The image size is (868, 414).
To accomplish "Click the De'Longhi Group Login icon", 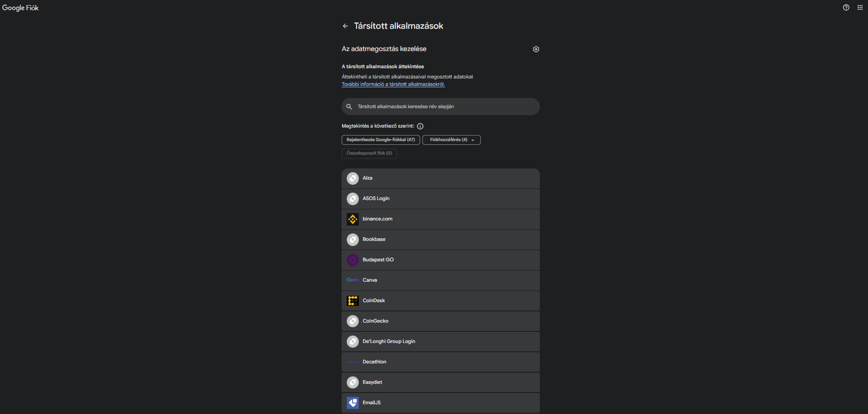I will (353, 342).
